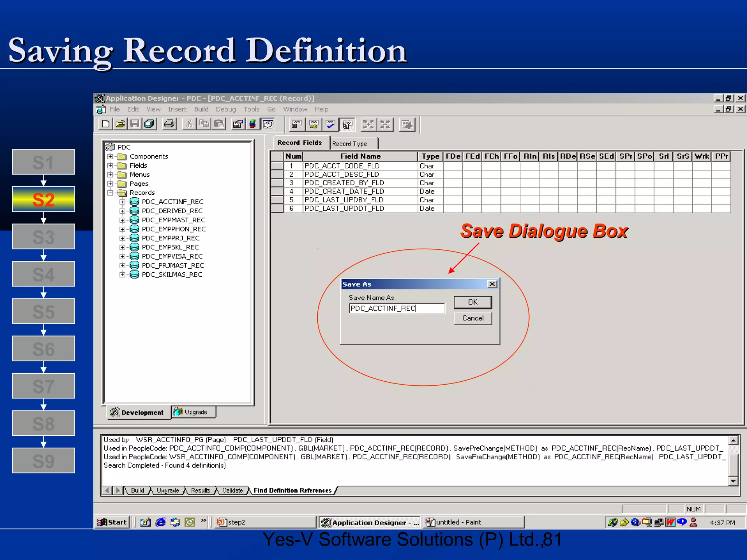Expand the Pages folder node
The image size is (747, 560).
[110, 184]
